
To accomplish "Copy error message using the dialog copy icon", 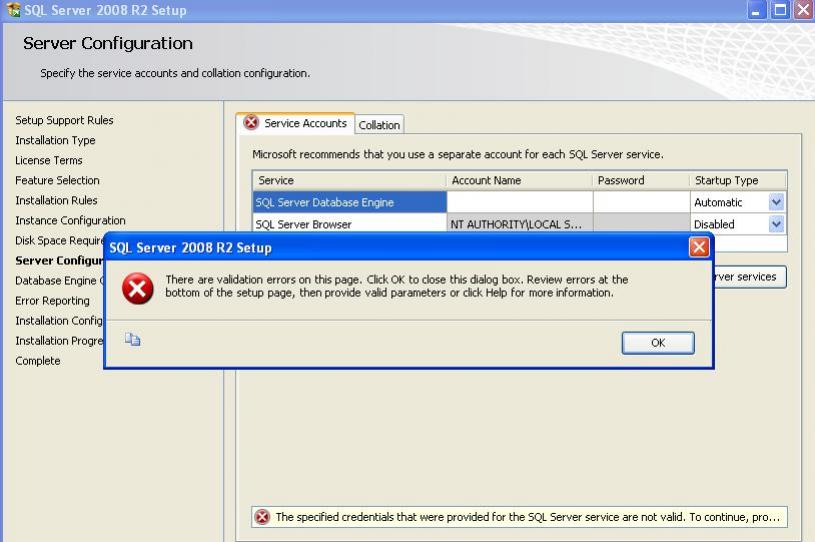I will point(133,339).
